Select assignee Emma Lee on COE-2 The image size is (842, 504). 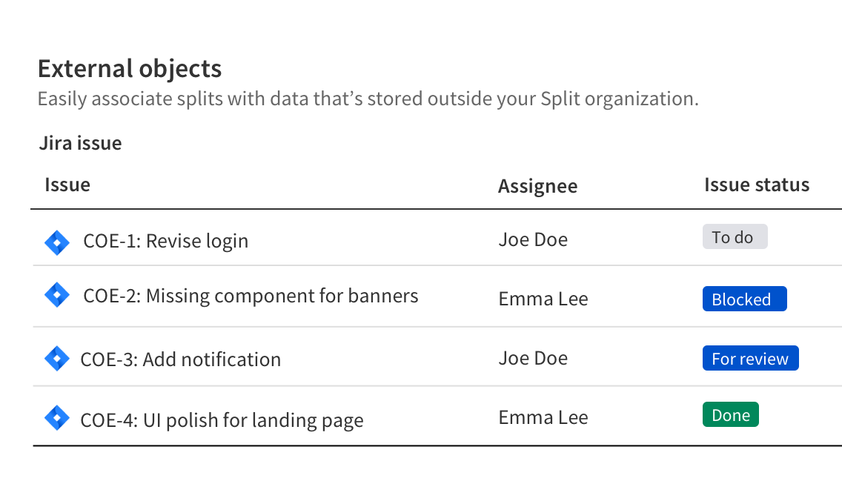coord(543,298)
